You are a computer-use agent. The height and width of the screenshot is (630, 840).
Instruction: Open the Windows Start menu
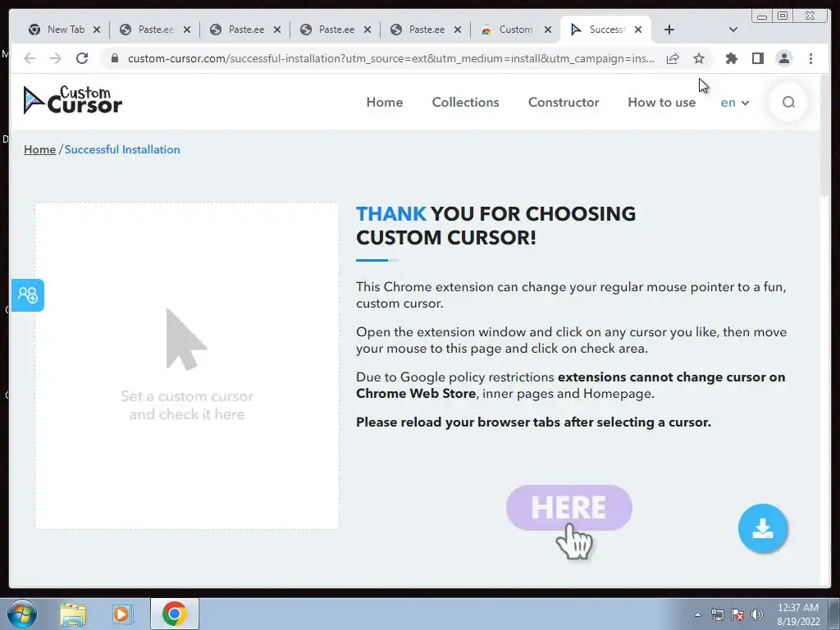tap(22, 614)
